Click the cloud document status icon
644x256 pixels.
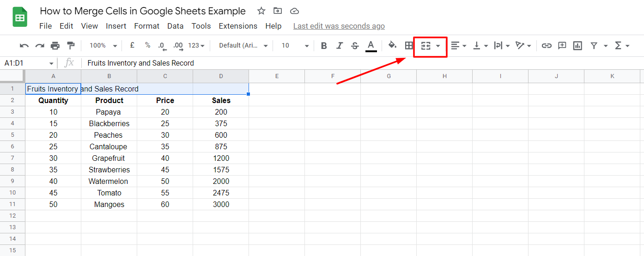tap(294, 11)
